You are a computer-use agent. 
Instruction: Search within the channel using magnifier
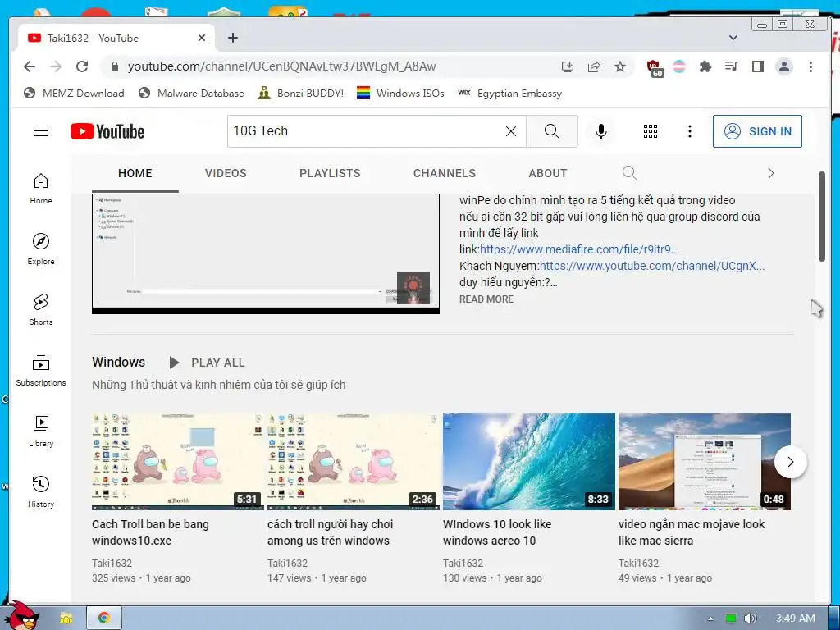629,173
